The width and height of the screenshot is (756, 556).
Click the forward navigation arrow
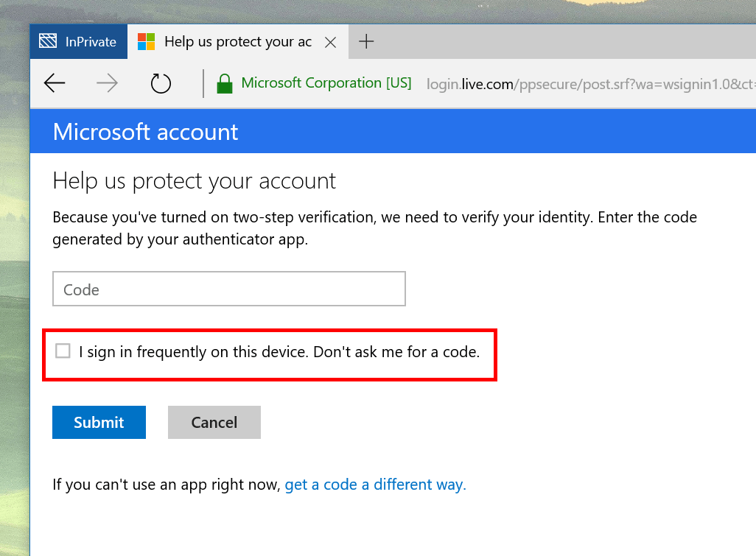(107, 83)
